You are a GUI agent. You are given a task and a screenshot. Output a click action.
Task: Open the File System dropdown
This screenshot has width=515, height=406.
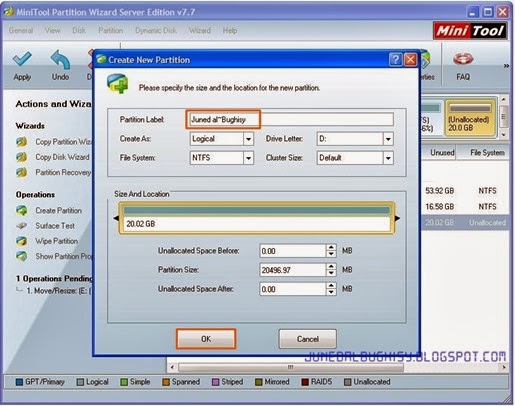click(249, 158)
